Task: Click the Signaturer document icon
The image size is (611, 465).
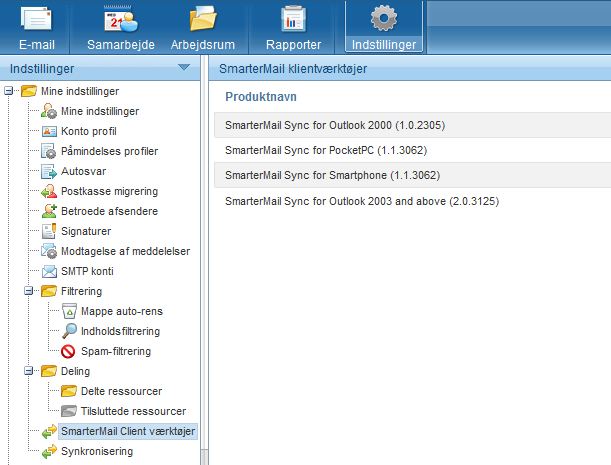Action: [x=49, y=231]
